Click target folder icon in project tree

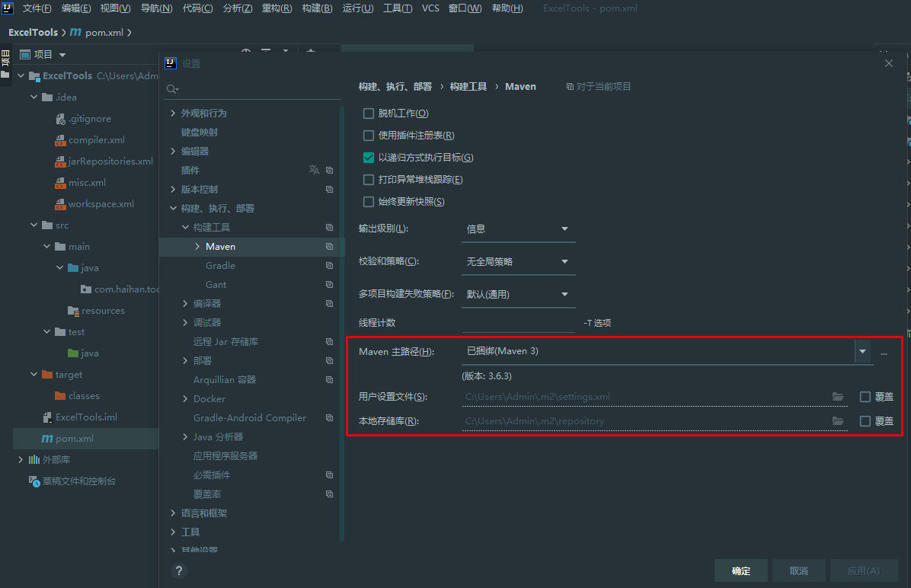click(x=48, y=374)
